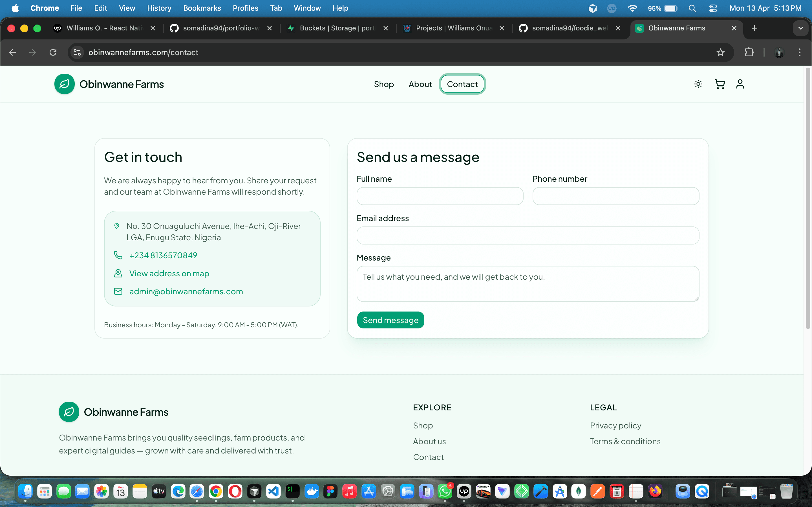This screenshot has width=812, height=507.
Task: Open the shopping cart icon
Action: pyautogui.click(x=720, y=84)
